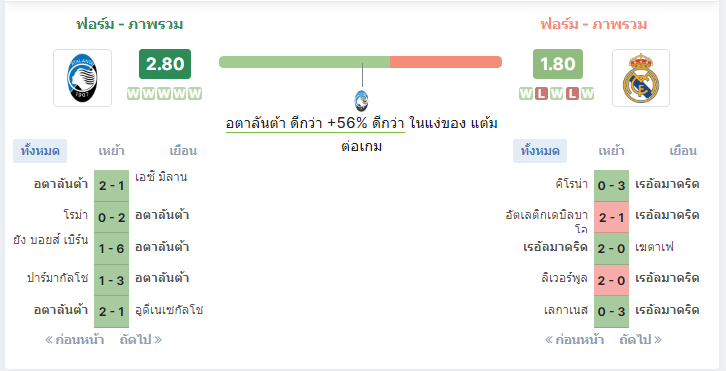Screen dimensions: 726x371
Task: Click Atalanta's first green W form badge
Action: coord(133,94)
